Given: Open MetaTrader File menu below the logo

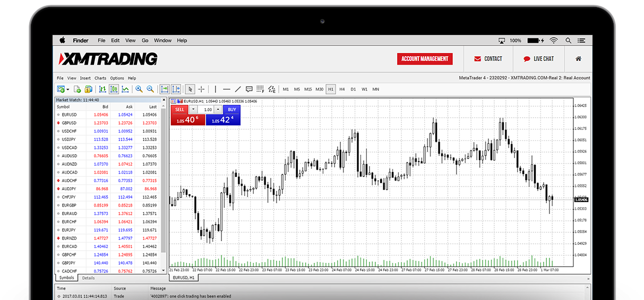Looking at the screenshot, I should [x=60, y=78].
